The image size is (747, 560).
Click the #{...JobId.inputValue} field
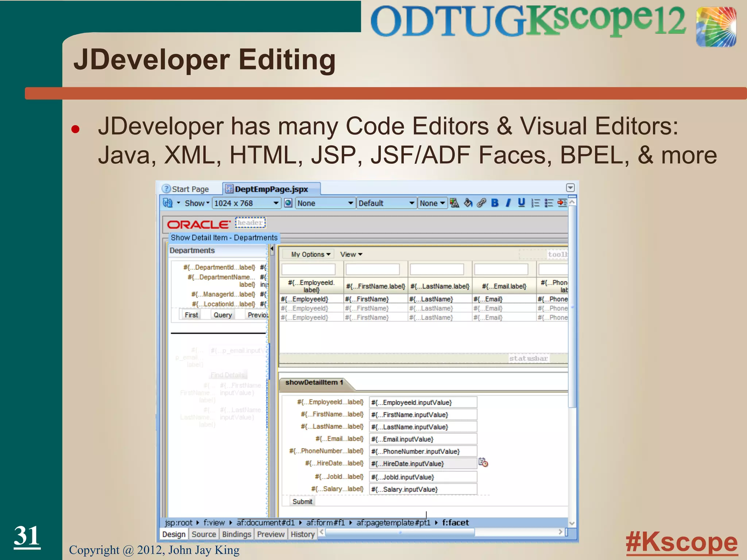(x=423, y=477)
